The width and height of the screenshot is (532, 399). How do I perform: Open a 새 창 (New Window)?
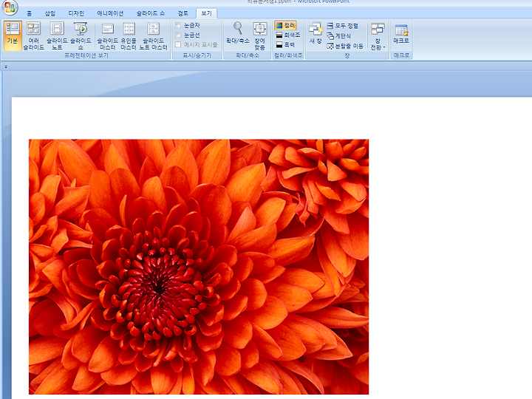tap(316, 33)
